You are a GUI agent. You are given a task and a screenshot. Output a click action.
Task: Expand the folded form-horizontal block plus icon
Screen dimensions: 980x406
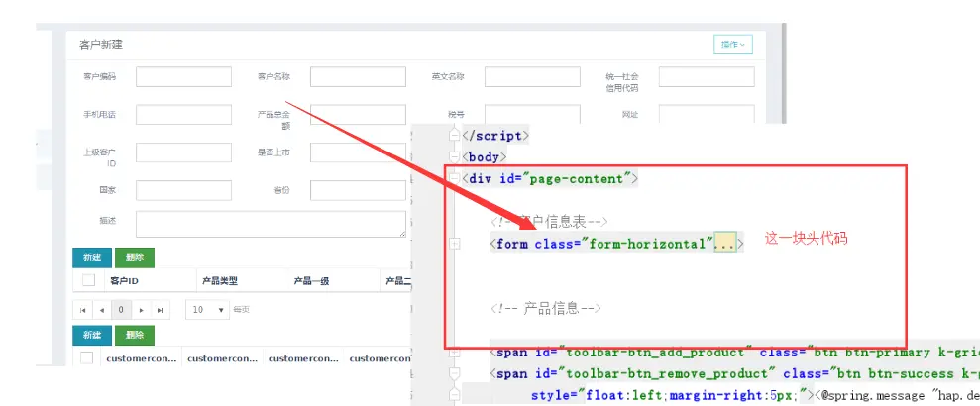(455, 245)
